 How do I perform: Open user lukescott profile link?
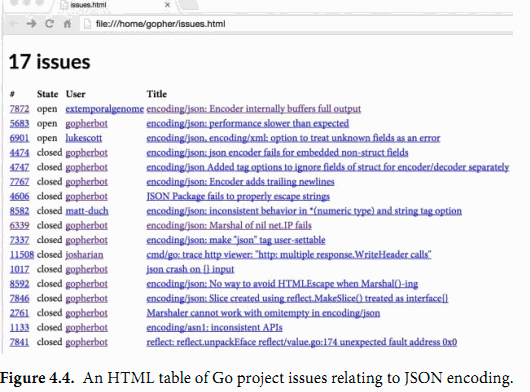[x=83, y=138]
